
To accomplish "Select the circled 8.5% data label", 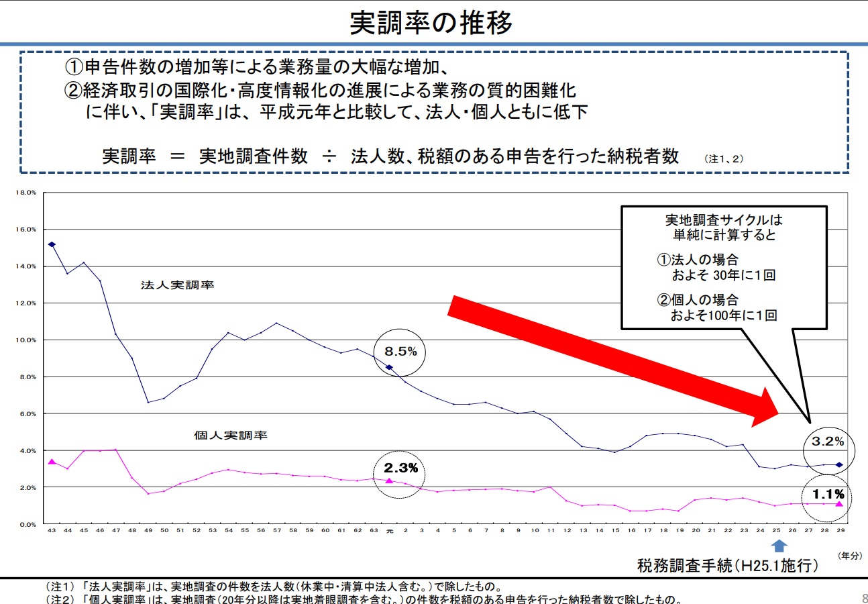I will click(400, 351).
